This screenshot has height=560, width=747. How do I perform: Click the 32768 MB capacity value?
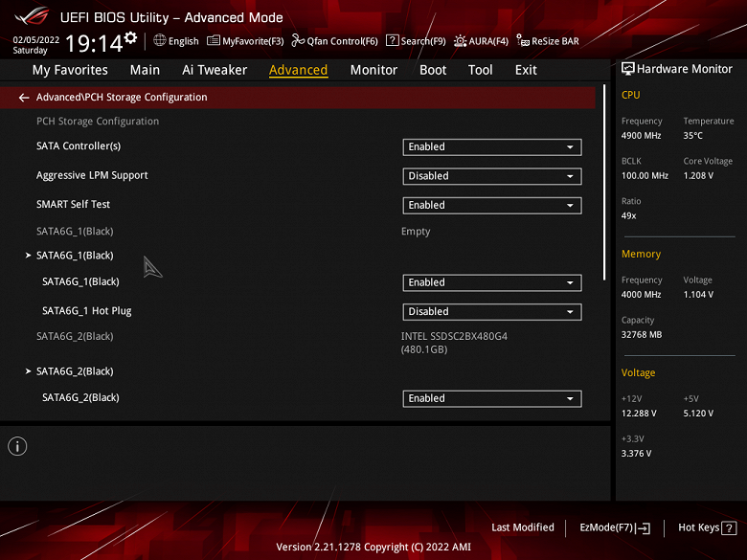click(x=642, y=335)
